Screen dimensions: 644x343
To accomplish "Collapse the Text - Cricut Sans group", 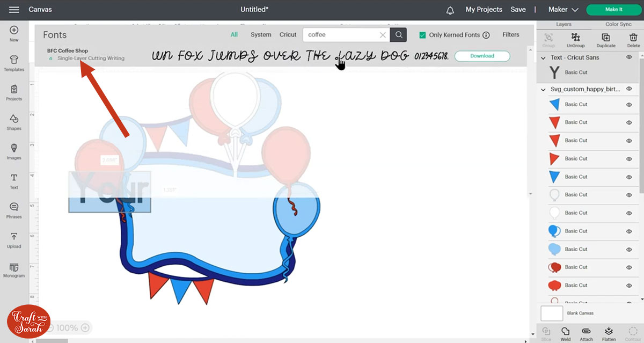I will tap(544, 57).
